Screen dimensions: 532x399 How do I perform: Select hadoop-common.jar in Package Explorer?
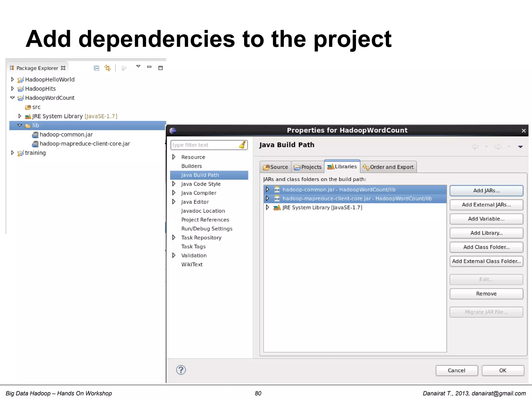[66, 135]
